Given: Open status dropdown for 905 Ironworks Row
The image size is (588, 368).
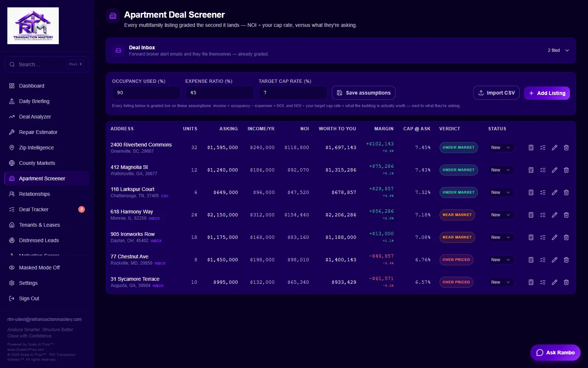Looking at the screenshot, I should tap(501, 237).
